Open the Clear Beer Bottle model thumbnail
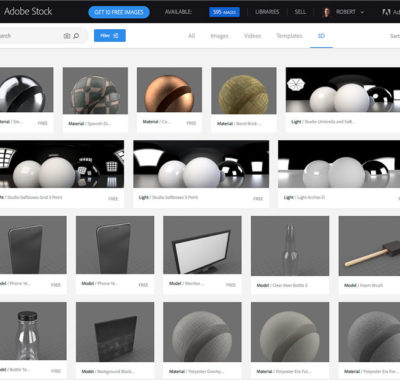Image resolution: width=400 pixels, height=380 pixels. point(290,246)
